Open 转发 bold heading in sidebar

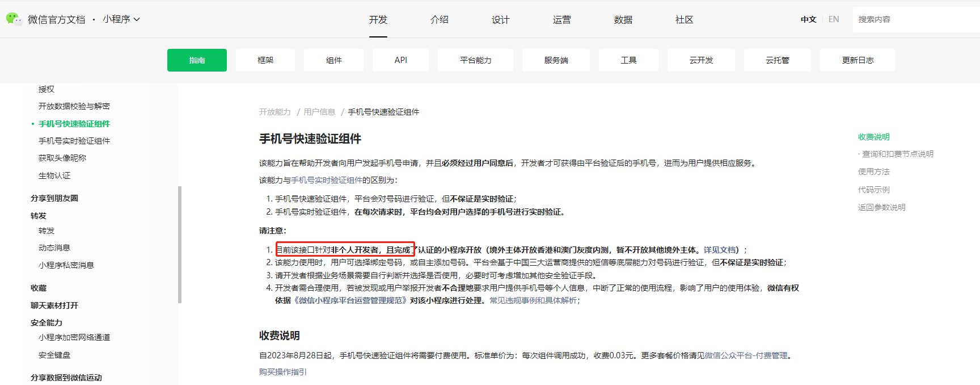[x=39, y=216]
